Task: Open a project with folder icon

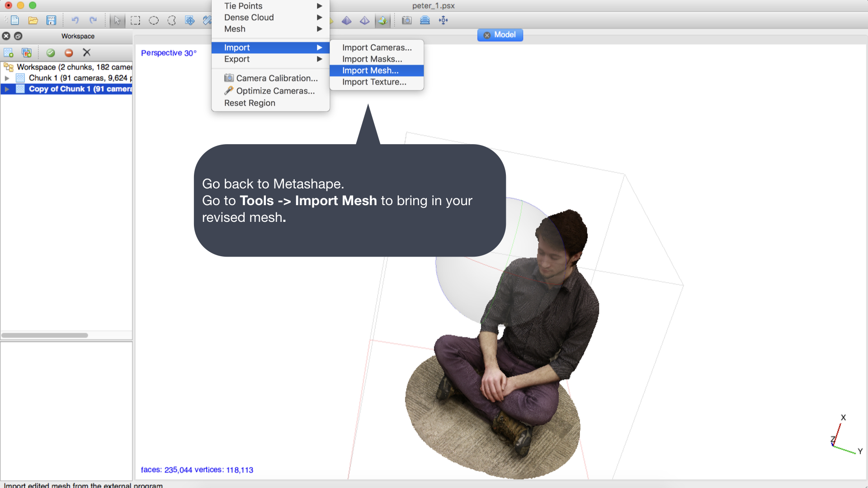Action: click(33, 20)
